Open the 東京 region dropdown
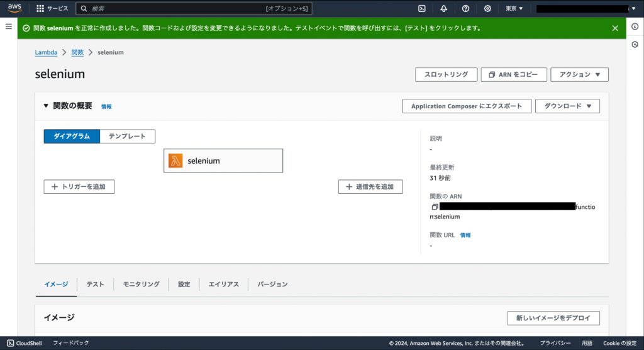The width and height of the screenshot is (644, 350). pyautogui.click(x=514, y=8)
